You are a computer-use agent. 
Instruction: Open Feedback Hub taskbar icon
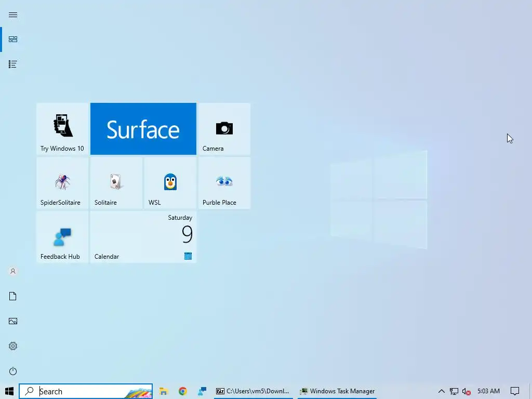pyautogui.click(x=202, y=391)
